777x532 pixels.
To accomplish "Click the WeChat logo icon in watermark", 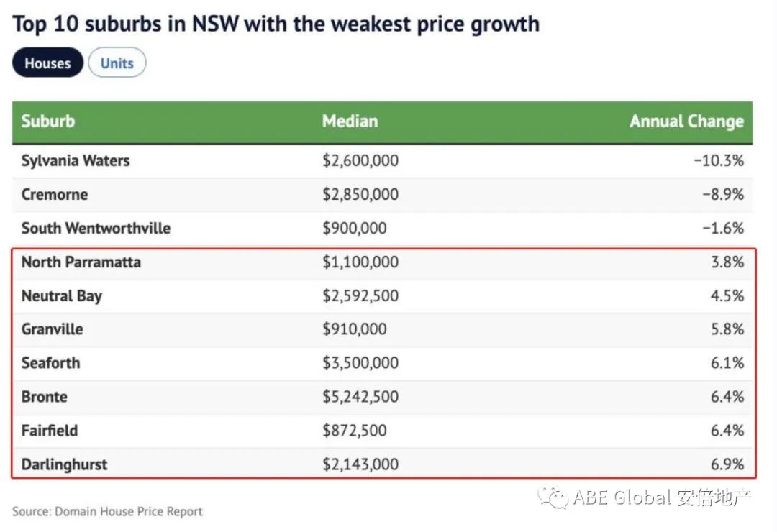I will point(555,497).
